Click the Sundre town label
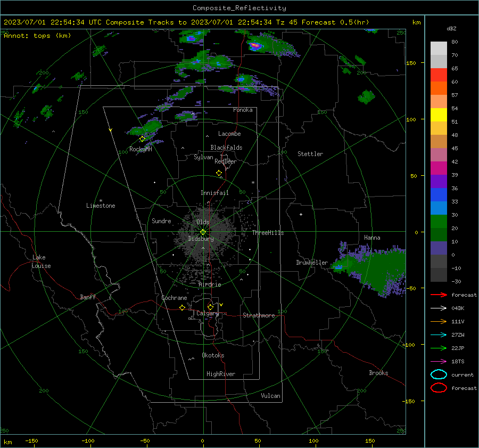This screenshot has height=448, width=479. 161,221
